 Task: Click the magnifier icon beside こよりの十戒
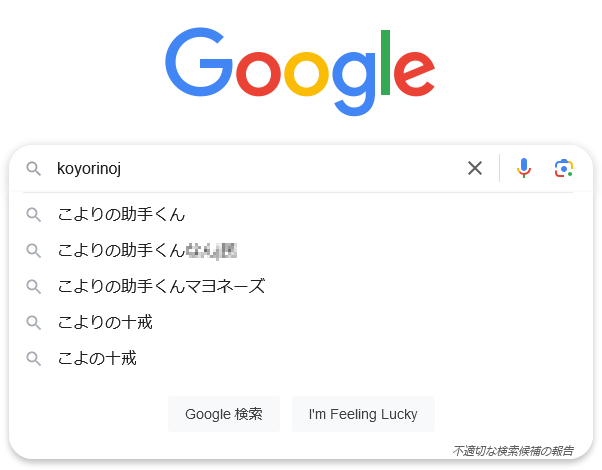tap(34, 322)
